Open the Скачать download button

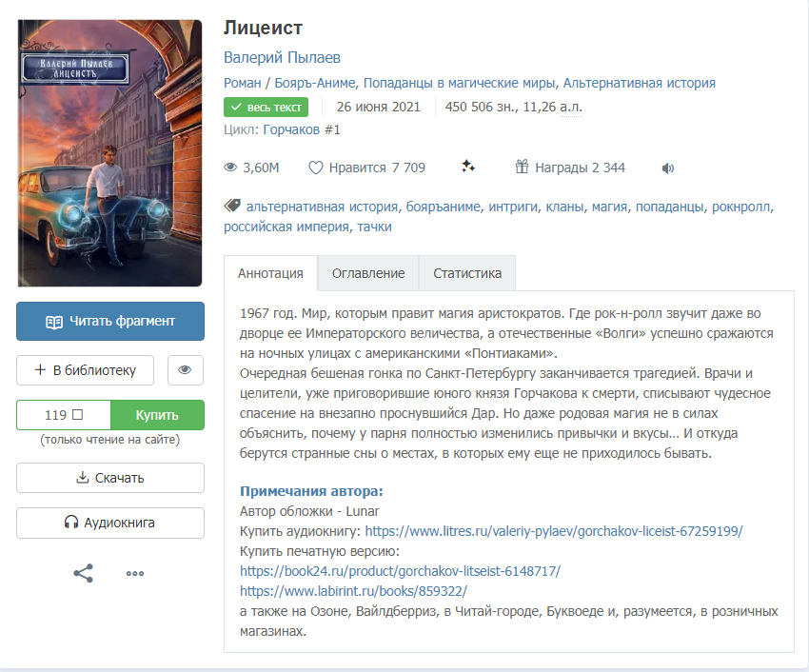tap(110, 478)
